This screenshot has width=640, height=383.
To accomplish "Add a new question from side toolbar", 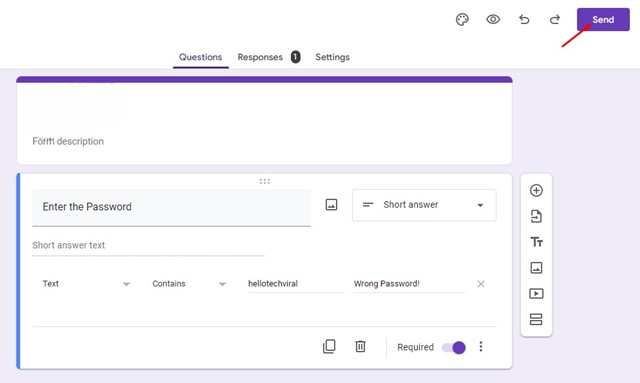I will tap(536, 190).
